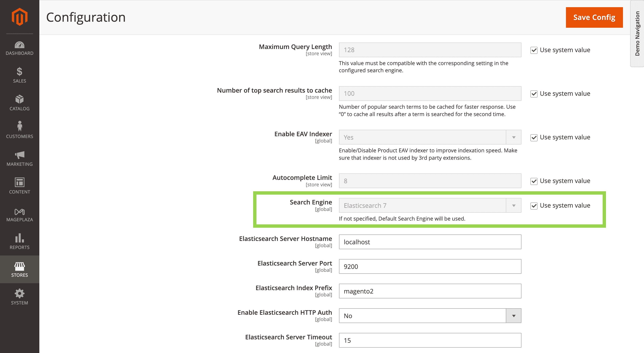
Task: Click the Save Config button
Action: click(x=594, y=17)
